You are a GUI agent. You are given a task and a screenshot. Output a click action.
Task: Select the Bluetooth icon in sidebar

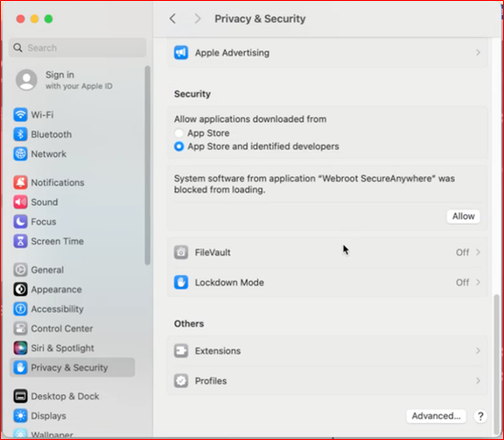tap(20, 134)
